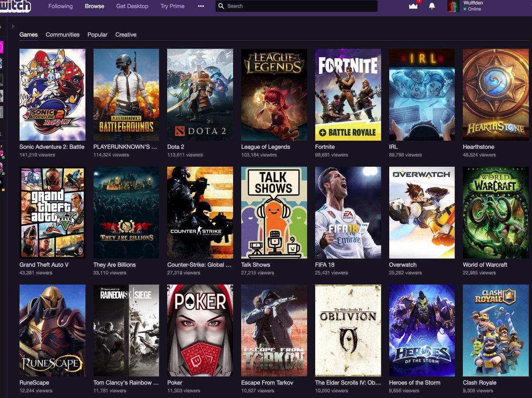The height and width of the screenshot is (398, 532).
Task: Click the search magnifier icon
Action: tap(221, 6)
